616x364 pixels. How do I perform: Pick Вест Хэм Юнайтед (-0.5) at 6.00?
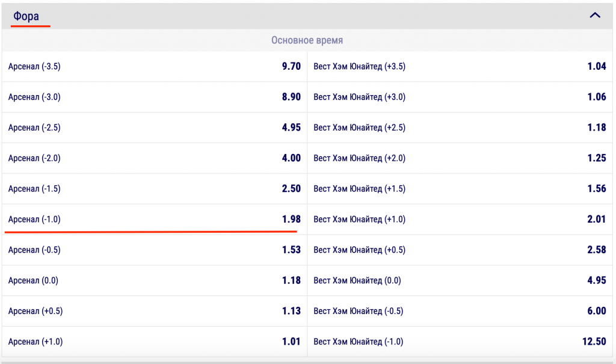click(x=460, y=311)
